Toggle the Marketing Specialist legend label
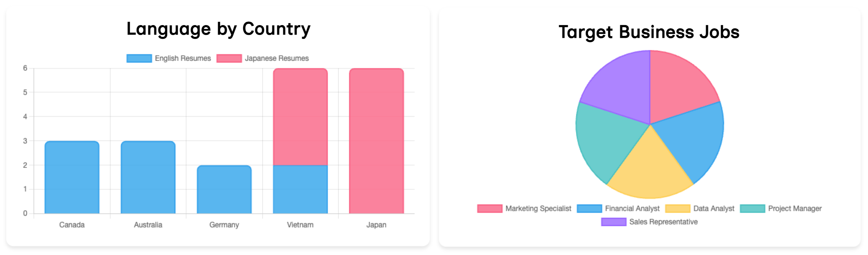This screenshot has height=255, width=868. point(538,208)
